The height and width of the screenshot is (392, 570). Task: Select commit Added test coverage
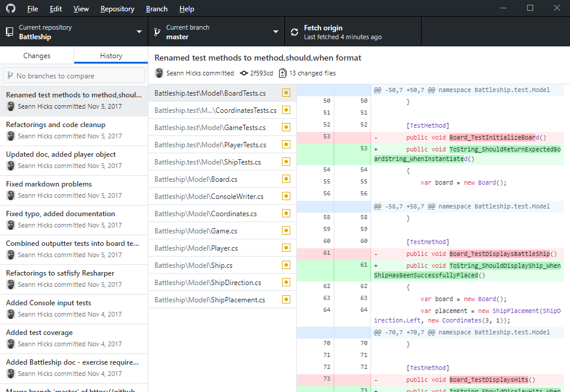[x=74, y=339]
